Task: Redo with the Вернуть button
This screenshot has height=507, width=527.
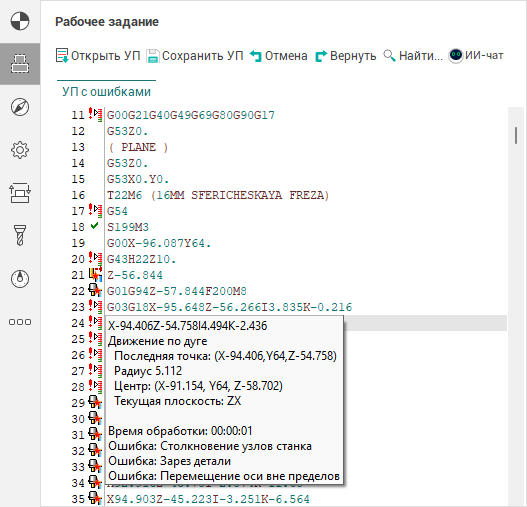Action: coord(346,55)
